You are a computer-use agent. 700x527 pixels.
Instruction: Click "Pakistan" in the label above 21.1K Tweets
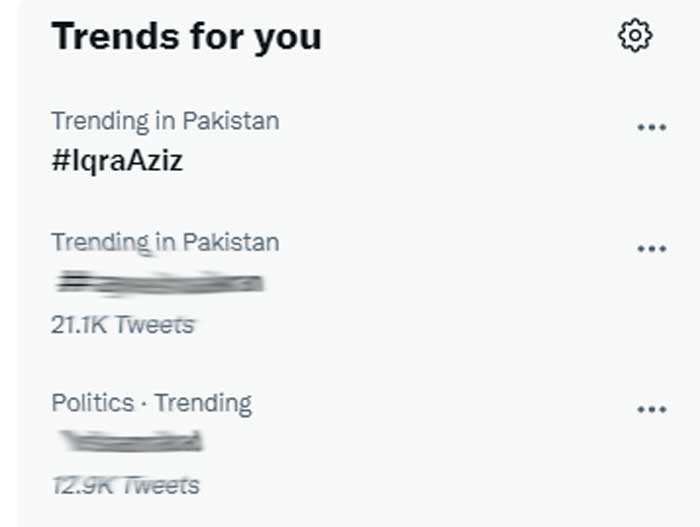pos(230,242)
